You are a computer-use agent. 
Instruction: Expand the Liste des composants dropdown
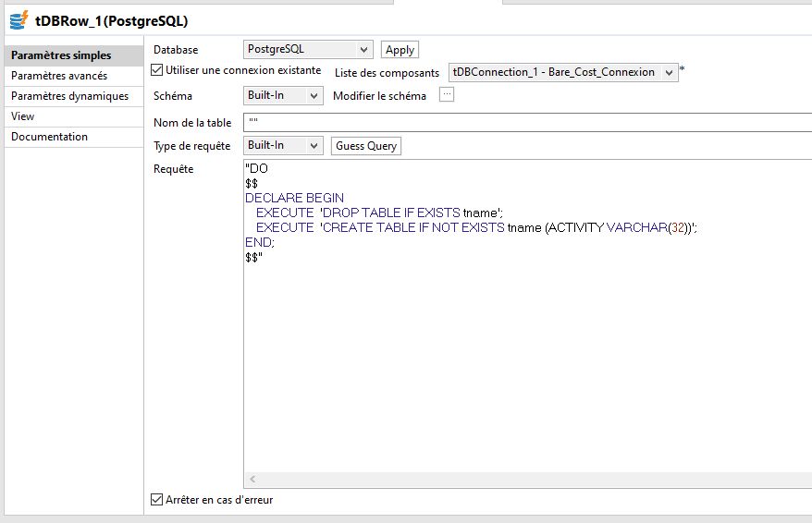(563, 72)
